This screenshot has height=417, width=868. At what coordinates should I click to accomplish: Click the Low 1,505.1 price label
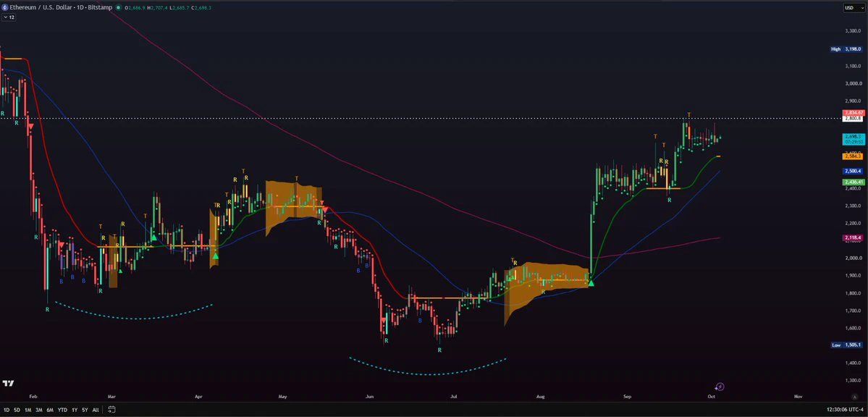[x=846, y=345]
